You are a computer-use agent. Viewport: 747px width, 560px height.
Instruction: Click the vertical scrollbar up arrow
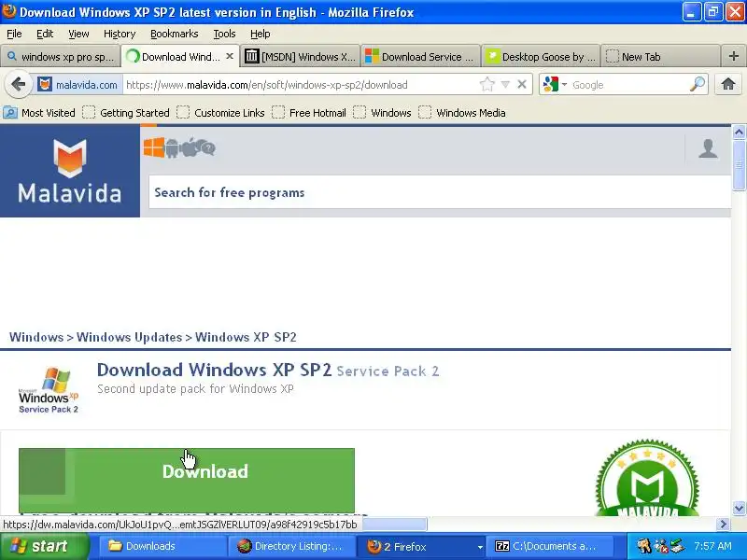coord(739,132)
